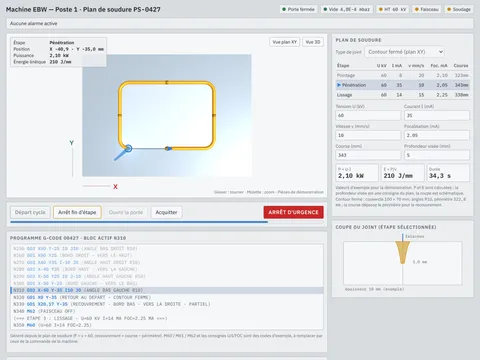Click the Course column header

(461, 66)
